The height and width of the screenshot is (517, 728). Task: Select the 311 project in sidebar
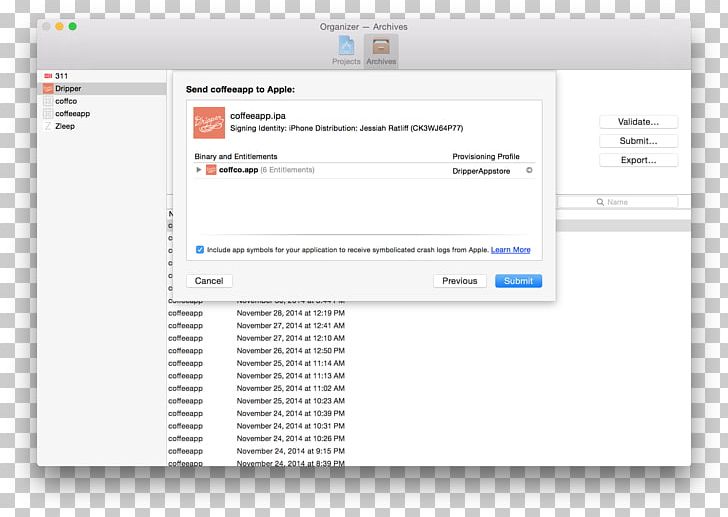[x=104, y=76]
